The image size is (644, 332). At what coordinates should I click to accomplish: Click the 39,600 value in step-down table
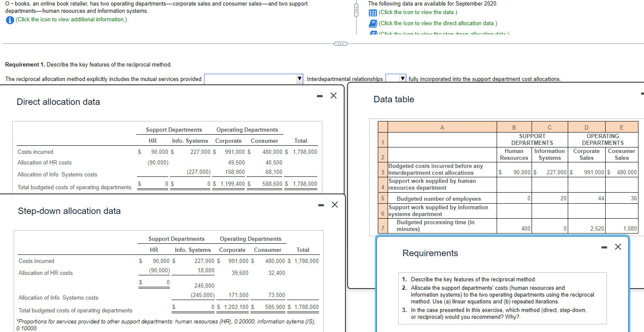coord(240,273)
